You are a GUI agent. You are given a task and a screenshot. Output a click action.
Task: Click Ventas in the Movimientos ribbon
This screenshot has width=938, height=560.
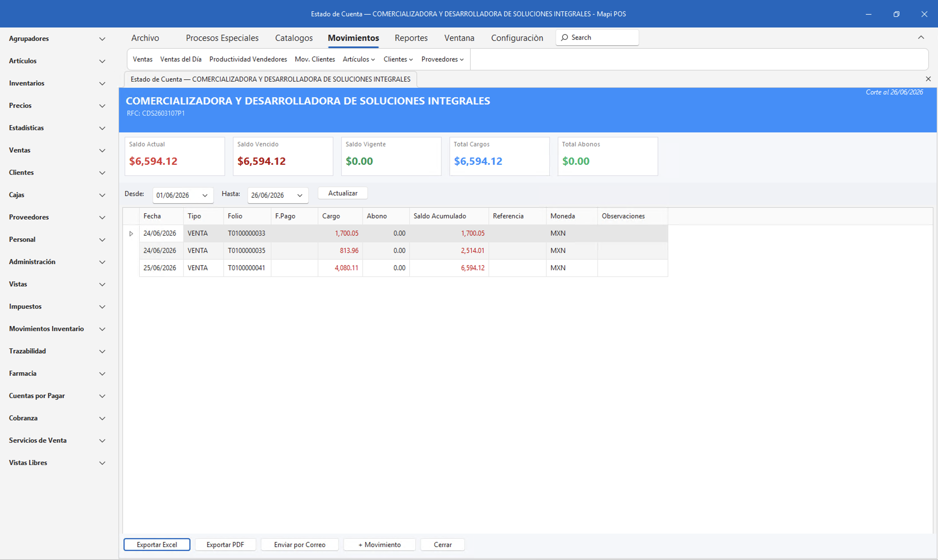[143, 59]
